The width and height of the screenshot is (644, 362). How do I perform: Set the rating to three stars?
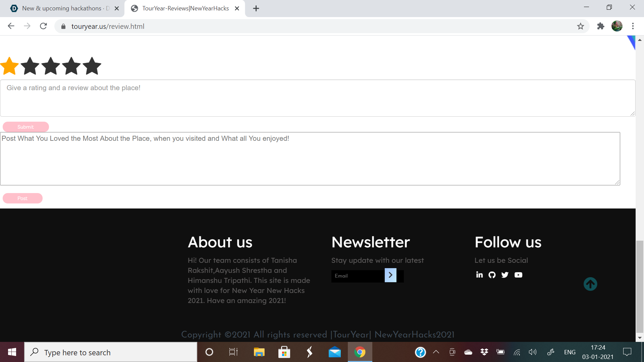tap(51, 66)
